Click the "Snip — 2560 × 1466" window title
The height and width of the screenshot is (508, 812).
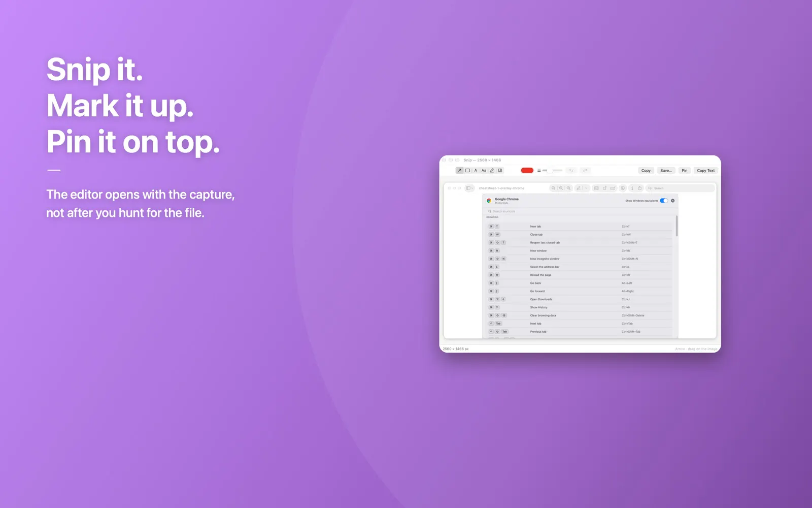482,160
